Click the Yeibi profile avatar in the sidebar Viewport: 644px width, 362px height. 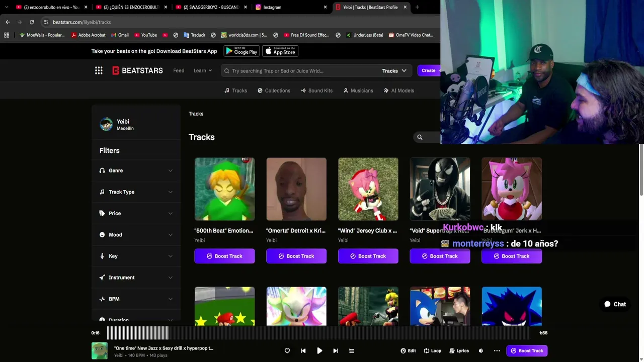tap(106, 124)
